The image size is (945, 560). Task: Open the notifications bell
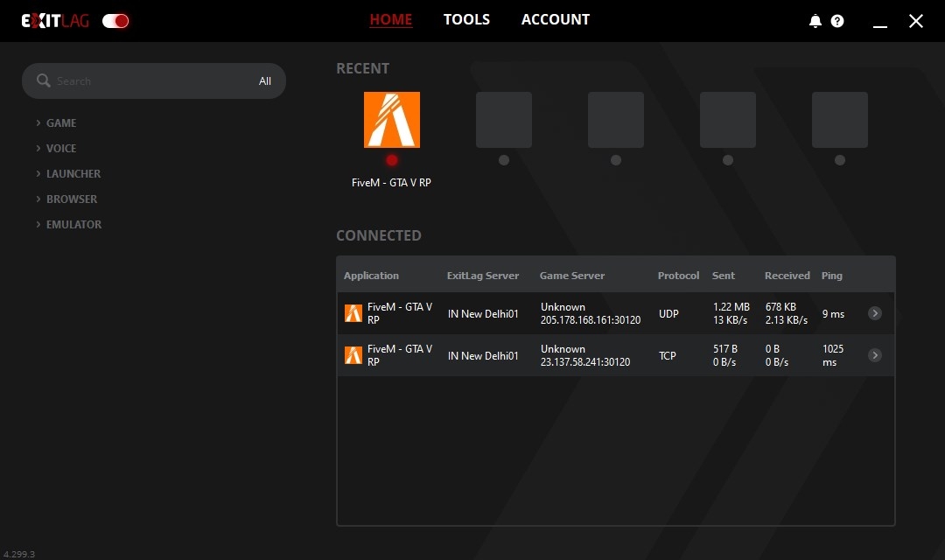(x=815, y=21)
